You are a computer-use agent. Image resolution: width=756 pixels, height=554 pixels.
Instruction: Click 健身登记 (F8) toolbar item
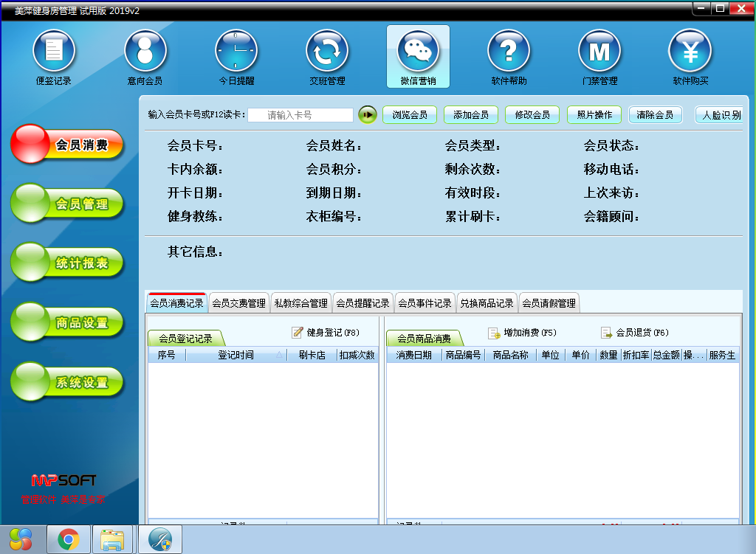(x=326, y=333)
